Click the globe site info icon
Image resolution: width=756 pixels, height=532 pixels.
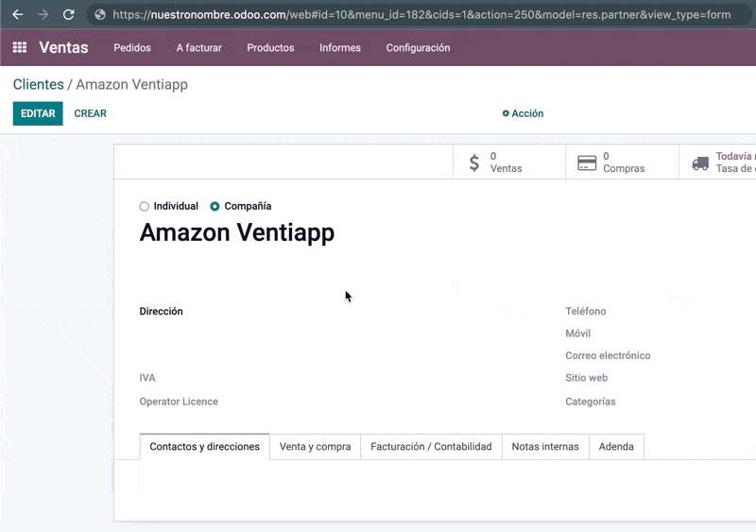pos(100,15)
